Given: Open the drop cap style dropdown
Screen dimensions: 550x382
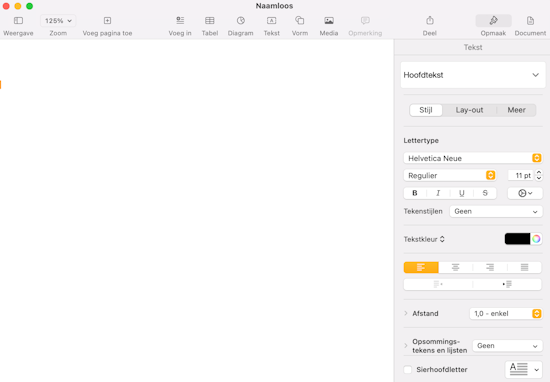Looking at the screenshot, I should point(523,370).
